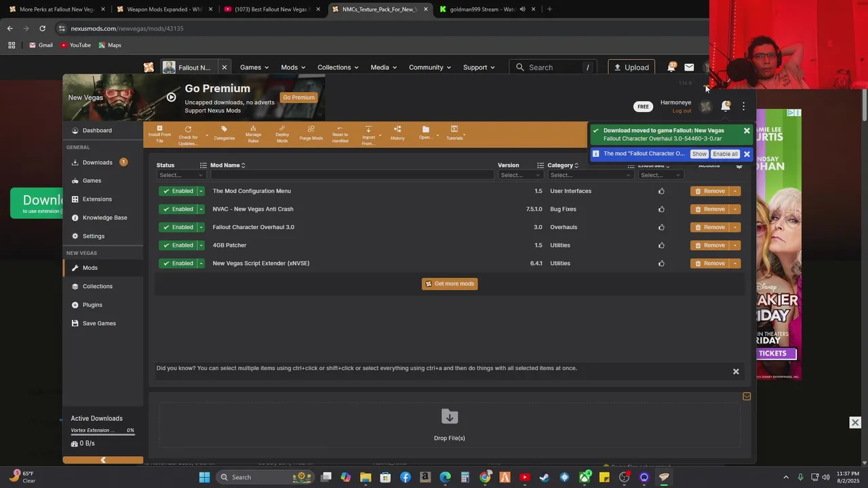Viewport: 868px width, 488px height.
Task: Collapse the Vortex sidebar with bottom arrow
Action: click(103, 460)
